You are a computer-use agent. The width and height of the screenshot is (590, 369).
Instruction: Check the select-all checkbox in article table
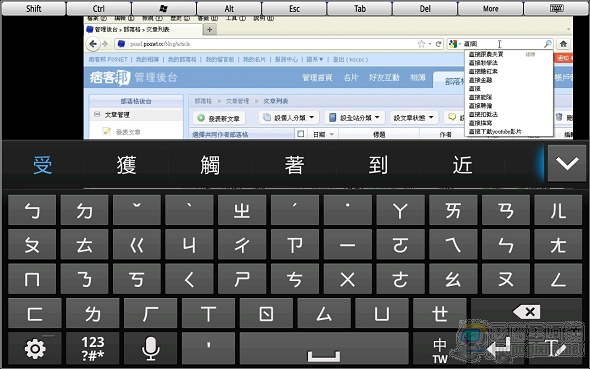(301, 134)
